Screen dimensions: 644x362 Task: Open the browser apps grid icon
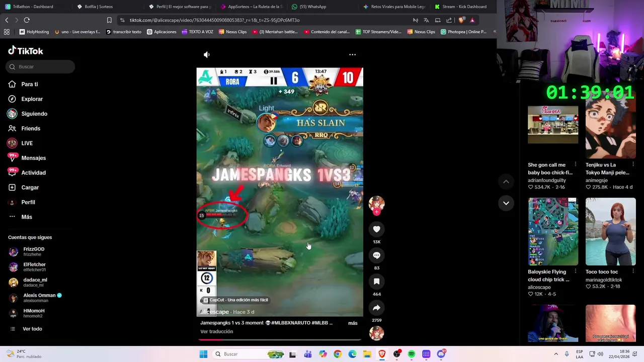coord(7,32)
